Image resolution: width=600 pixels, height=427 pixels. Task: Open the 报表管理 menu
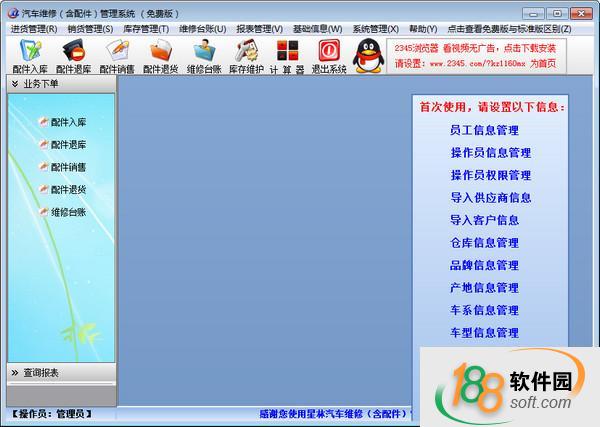point(259,29)
